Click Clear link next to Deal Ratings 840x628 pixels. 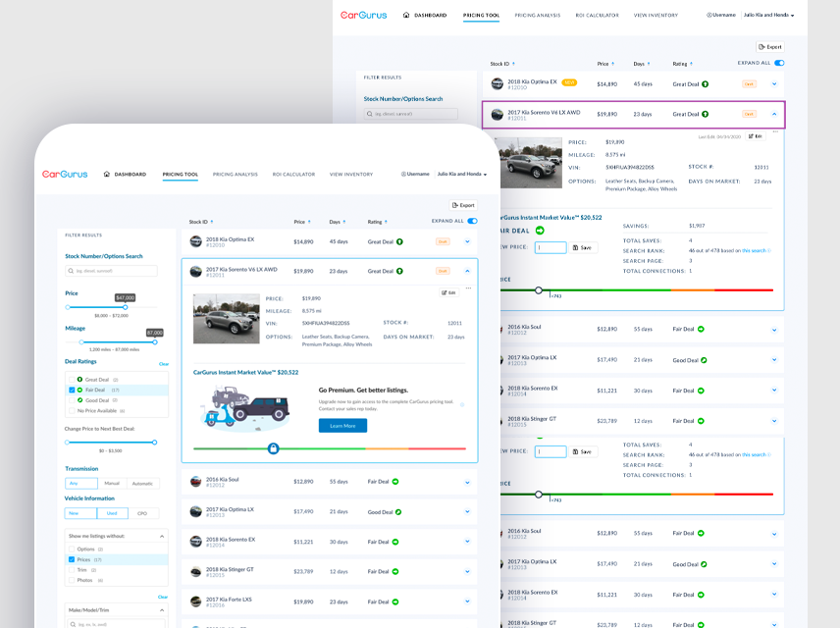pyautogui.click(x=164, y=364)
